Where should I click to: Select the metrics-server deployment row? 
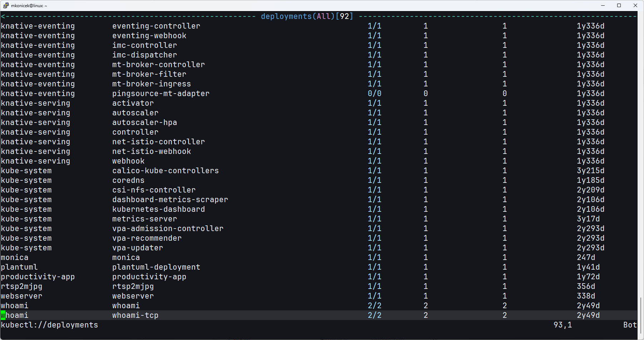click(x=144, y=219)
